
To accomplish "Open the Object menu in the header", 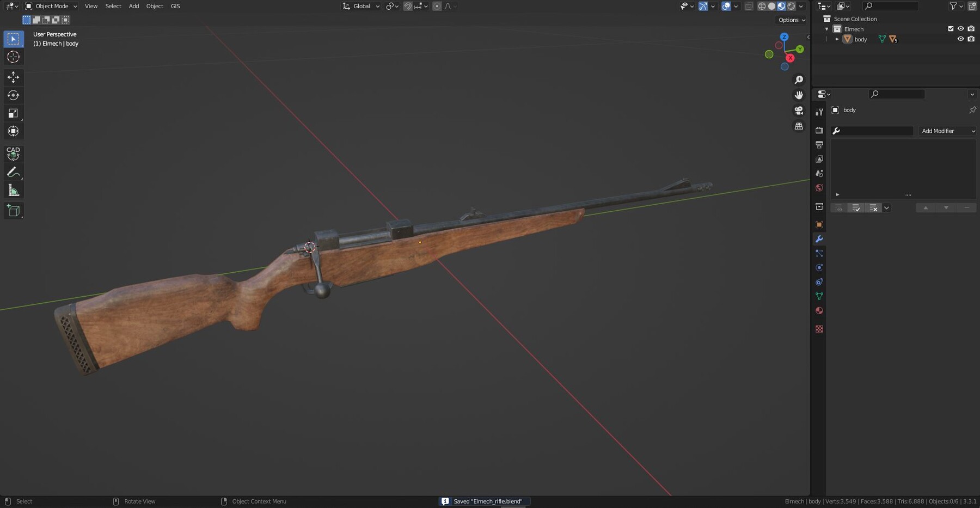I will pyautogui.click(x=154, y=6).
